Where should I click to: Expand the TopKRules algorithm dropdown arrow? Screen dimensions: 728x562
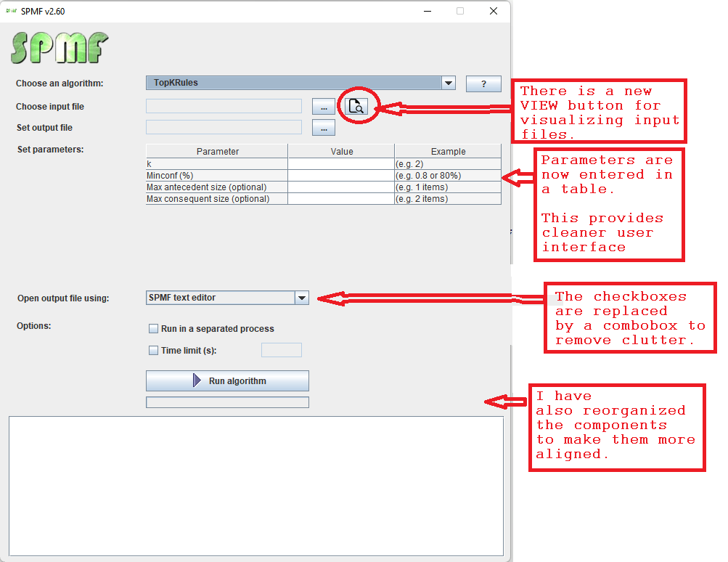coord(449,84)
